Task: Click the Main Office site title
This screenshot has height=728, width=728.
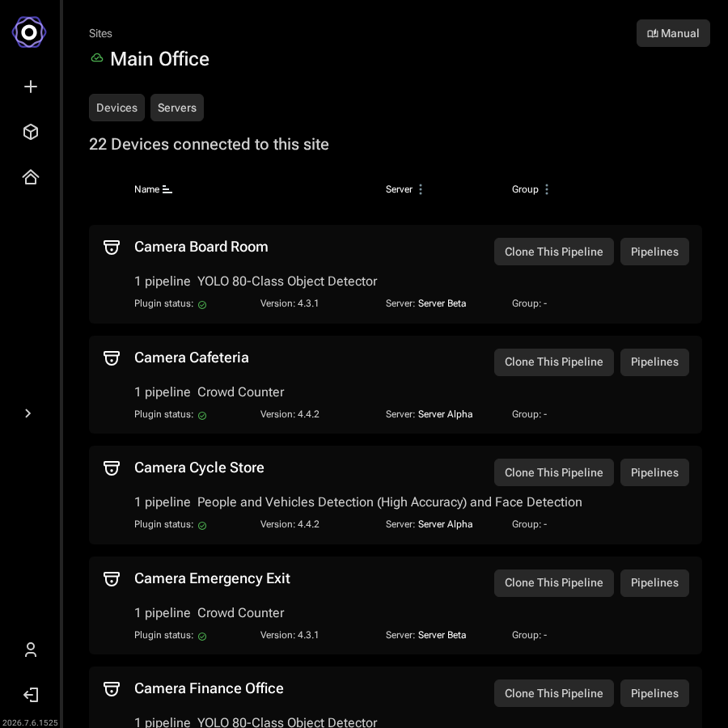Action: point(159,59)
